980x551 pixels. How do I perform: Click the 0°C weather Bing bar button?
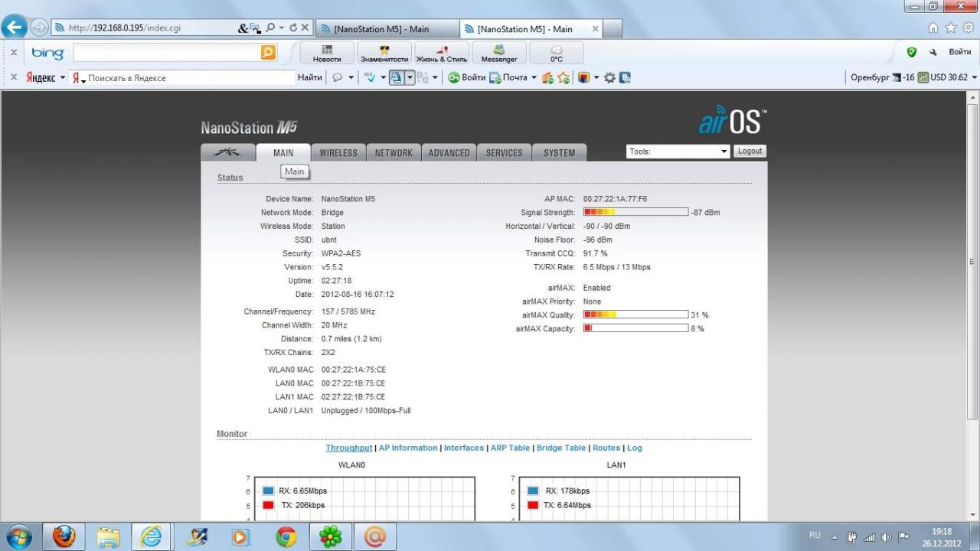(557, 53)
